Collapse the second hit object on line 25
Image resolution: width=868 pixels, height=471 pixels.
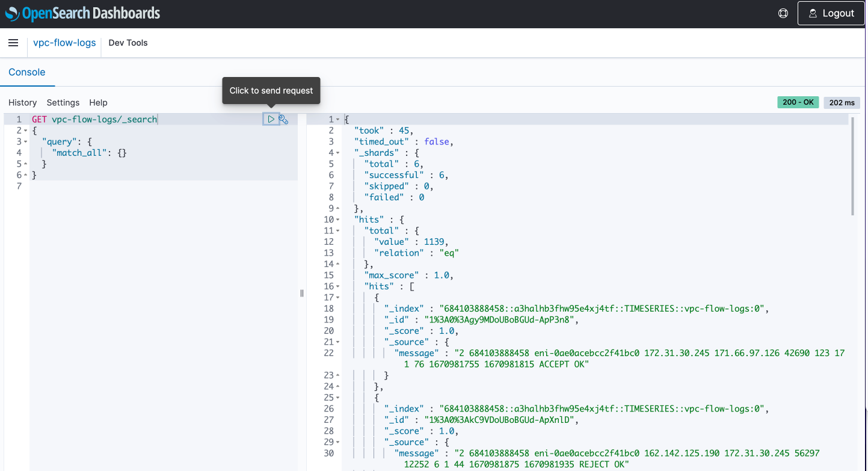point(337,398)
